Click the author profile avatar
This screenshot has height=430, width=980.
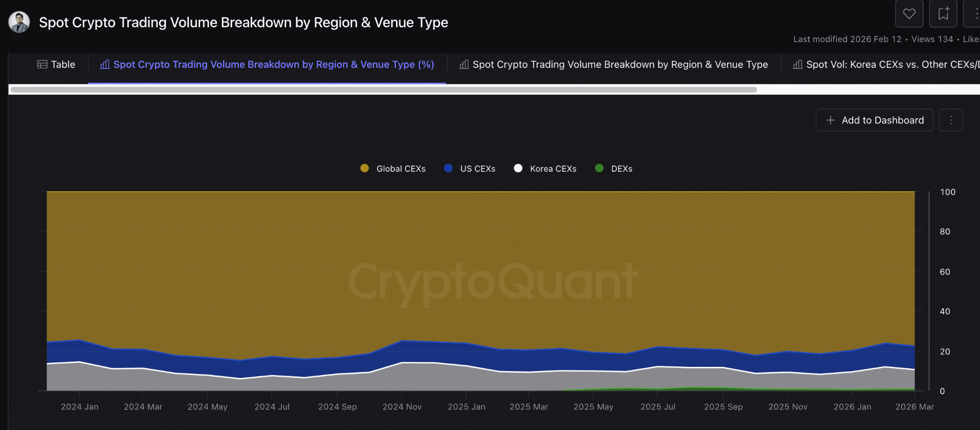click(x=19, y=22)
